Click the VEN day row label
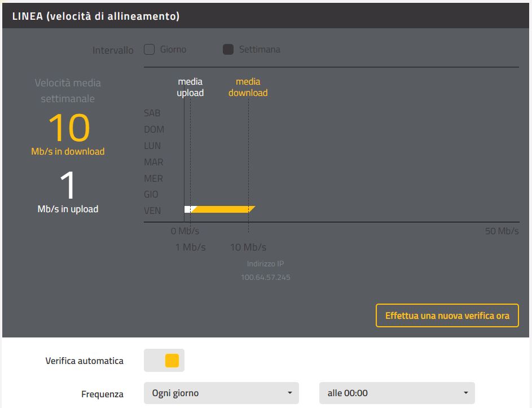This screenshot has width=532, height=408. [x=152, y=210]
